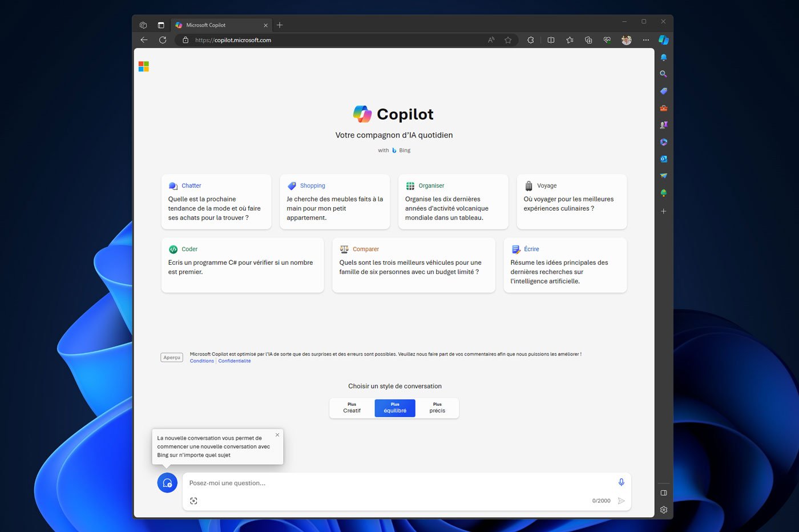Choose the Chatter suggestion card
This screenshot has height=532, width=799.
(216, 202)
